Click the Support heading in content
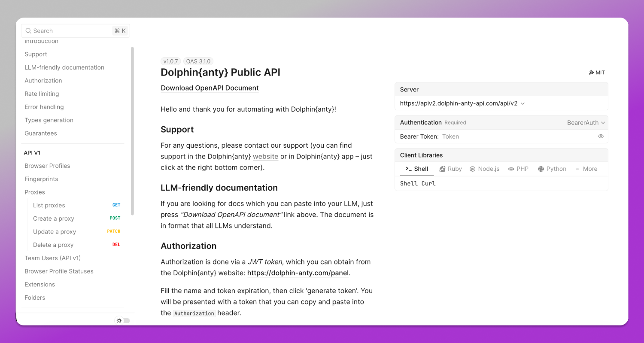 177,130
